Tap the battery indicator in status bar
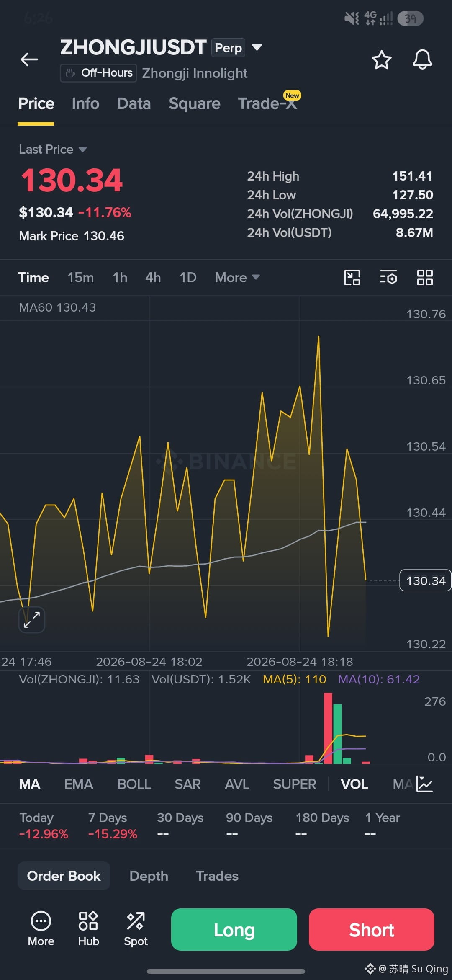The height and width of the screenshot is (980, 452). [x=410, y=18]
